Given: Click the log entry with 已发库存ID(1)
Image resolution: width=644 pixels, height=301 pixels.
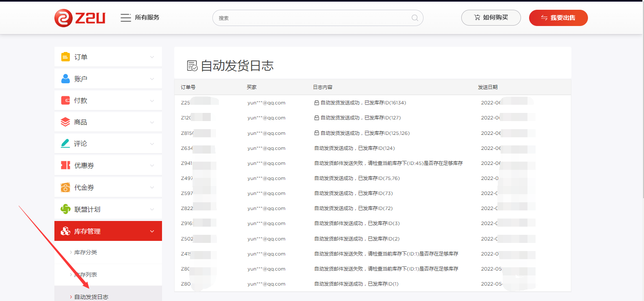Looking at the screenshot, I should 357,284.
